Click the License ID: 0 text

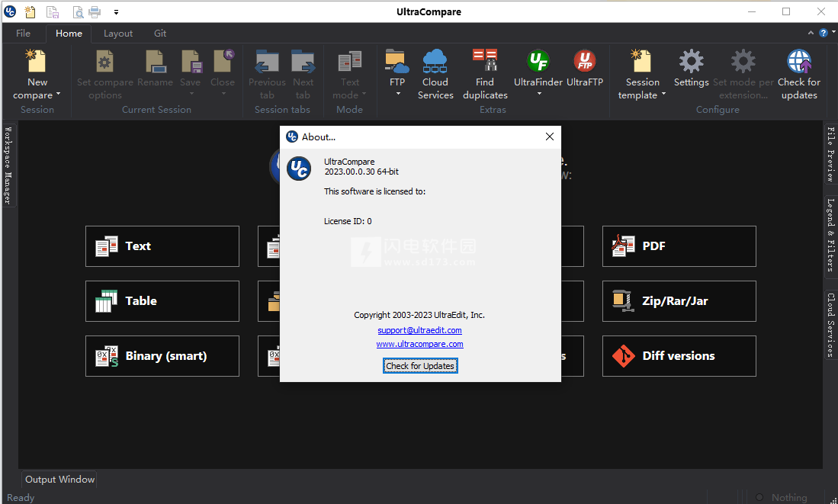click(348, 221)
